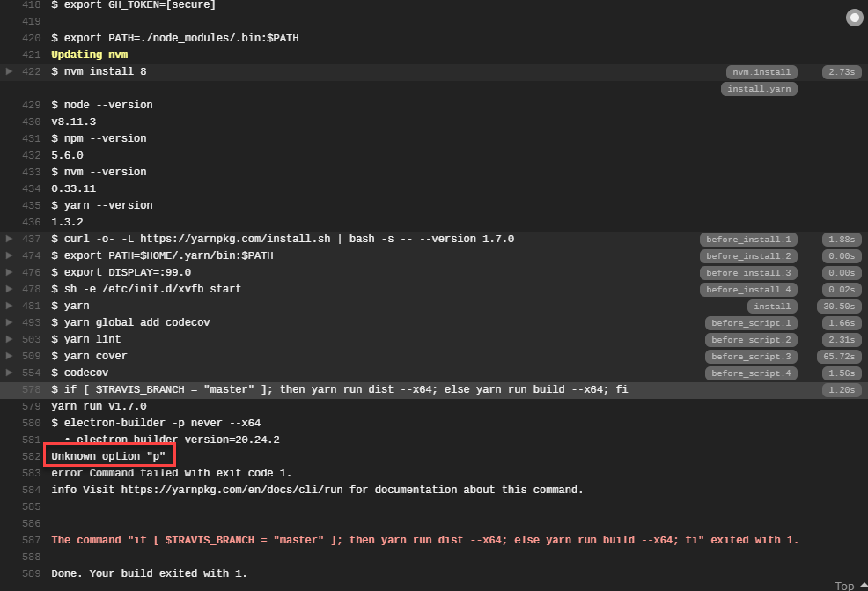
Task: Click the before_script.3 badge
Action: point(751,357)
